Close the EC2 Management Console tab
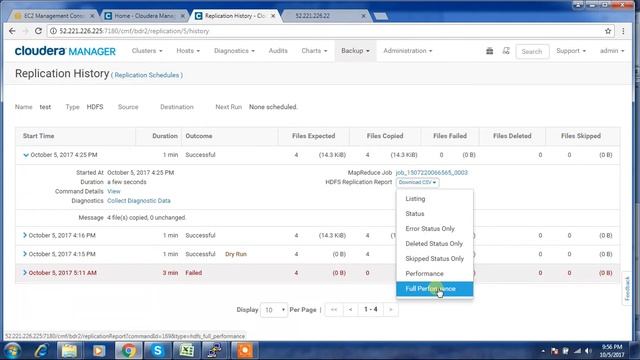Image resolution: width=640 pixels, height=360 pixels. click(x=92, y=16)
